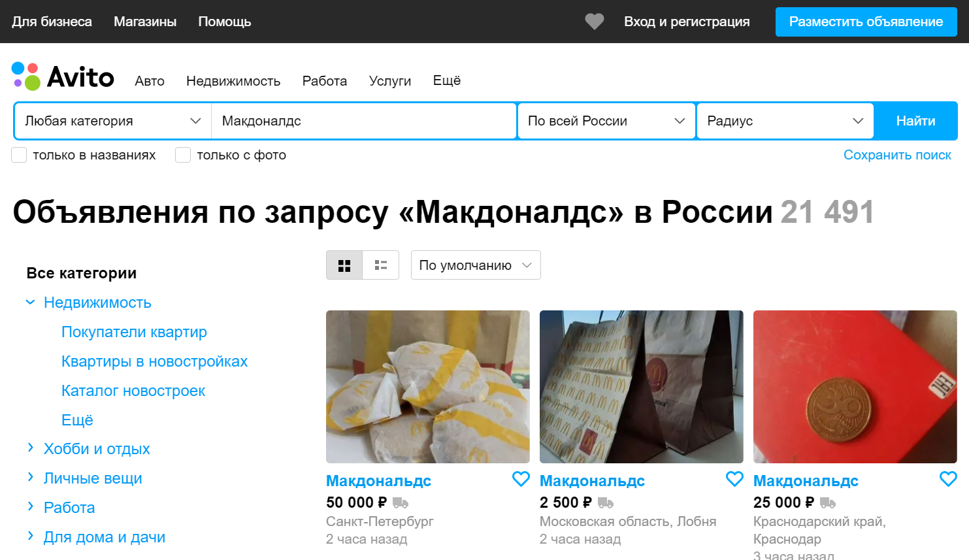The image size is (969, 560).
Task: Click delivery truck icon beside 50 000 ₽
Action: (401, 503)
